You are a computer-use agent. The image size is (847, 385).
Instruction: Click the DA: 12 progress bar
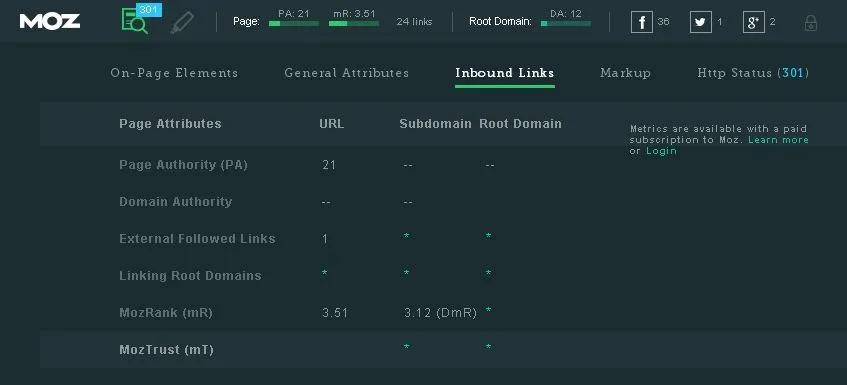pos(566,23)
